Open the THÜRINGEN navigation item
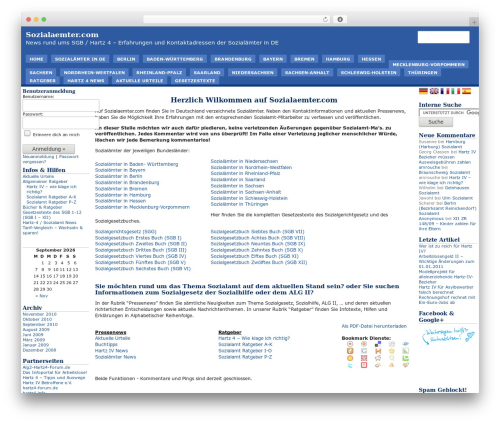The width and height of the screenshot is (500, 423). tap(422, 73)
